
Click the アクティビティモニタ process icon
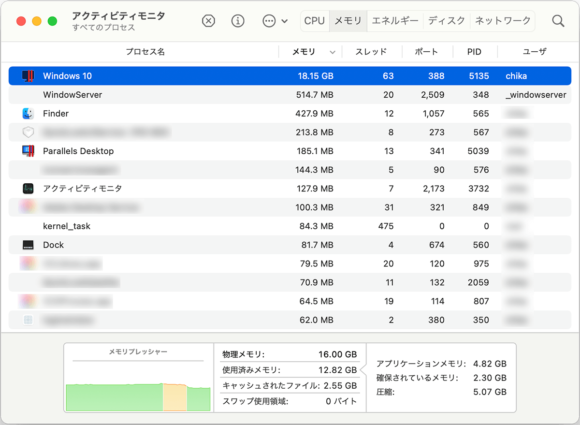click(x=28, y=189)
